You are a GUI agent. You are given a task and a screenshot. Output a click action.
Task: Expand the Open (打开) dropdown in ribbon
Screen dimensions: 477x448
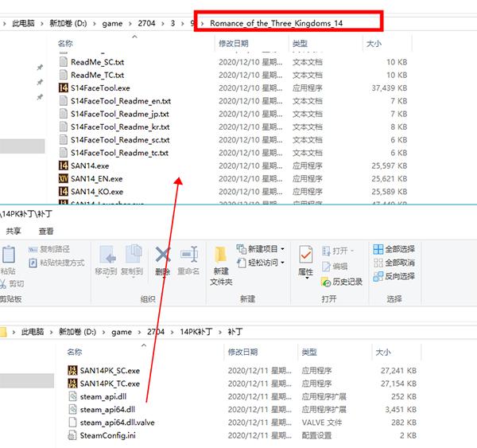[x=342, y=250]
